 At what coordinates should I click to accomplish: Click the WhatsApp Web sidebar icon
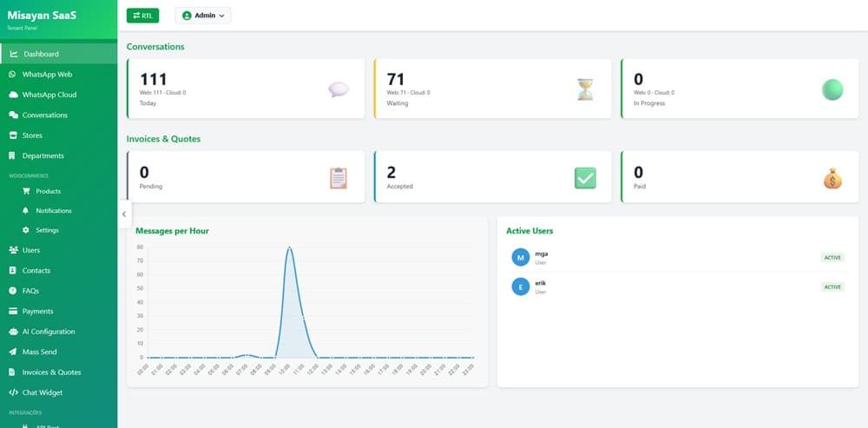(13, 75)
